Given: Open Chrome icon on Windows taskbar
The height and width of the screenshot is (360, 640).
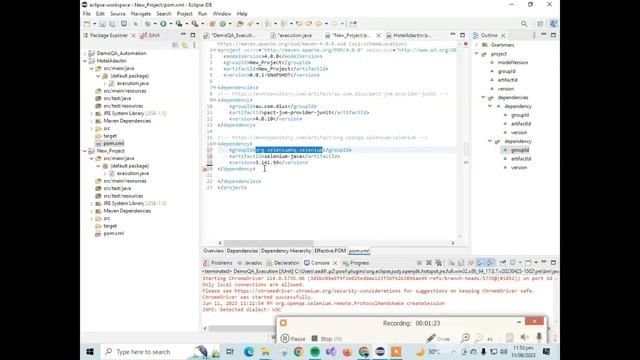Looking at the screenshot, I should point(298,351).
